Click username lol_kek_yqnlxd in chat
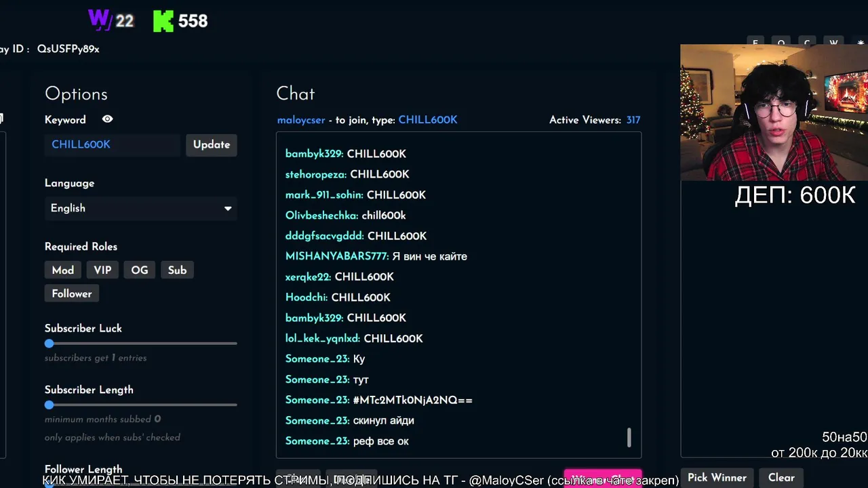The image size is (868, 488). pyautogui.click(x=323, y=338)
